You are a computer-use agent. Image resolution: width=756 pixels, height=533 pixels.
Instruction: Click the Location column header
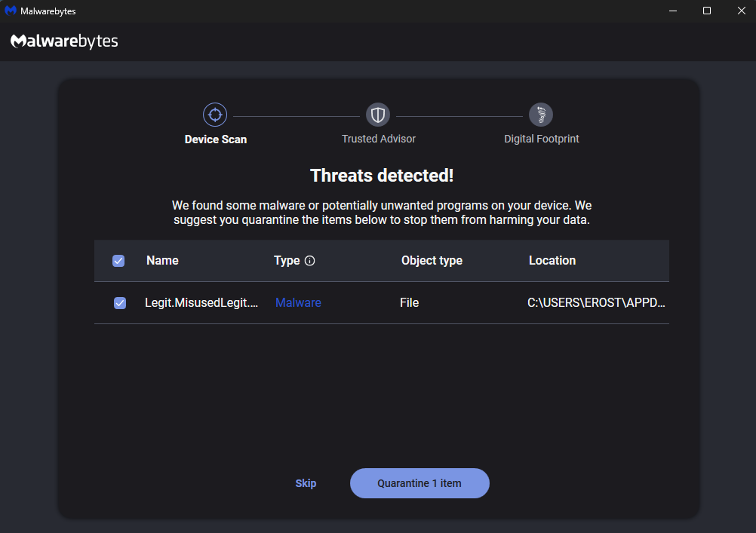(x=552, y=261)
